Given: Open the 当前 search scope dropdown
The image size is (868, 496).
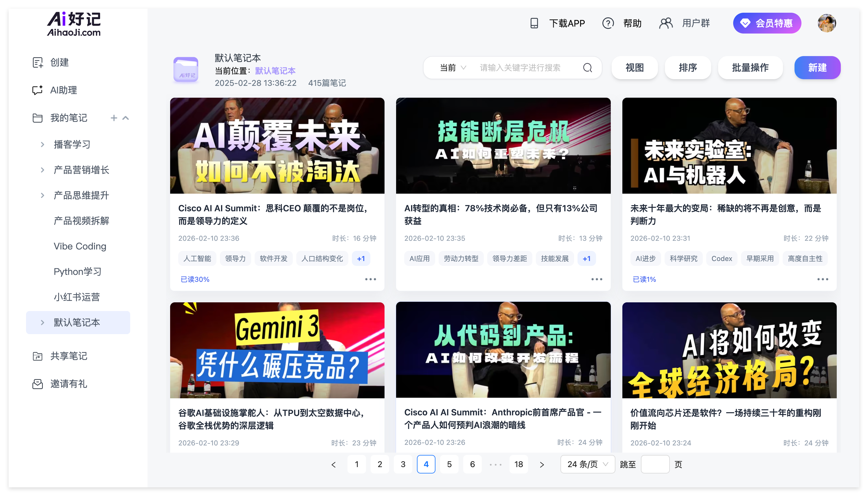Looking at the screenshot, I should [453, 67].
